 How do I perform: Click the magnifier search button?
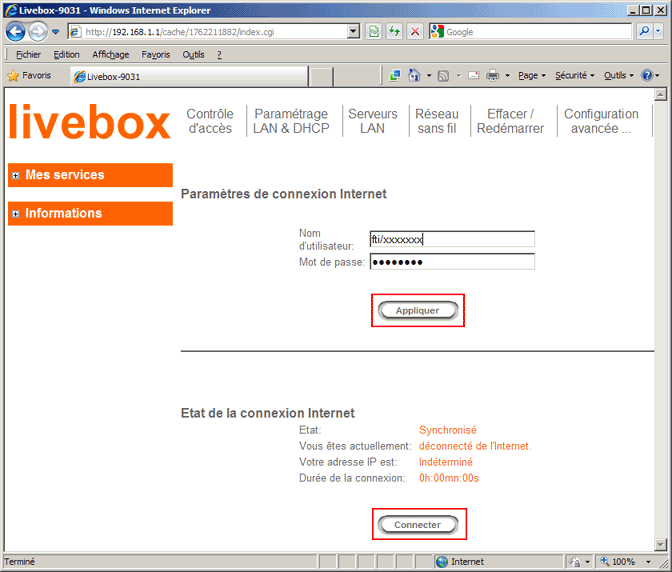644,32
